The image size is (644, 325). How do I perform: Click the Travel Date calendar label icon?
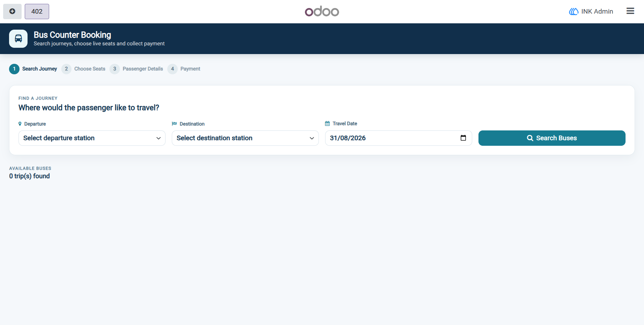click(327, 123)
